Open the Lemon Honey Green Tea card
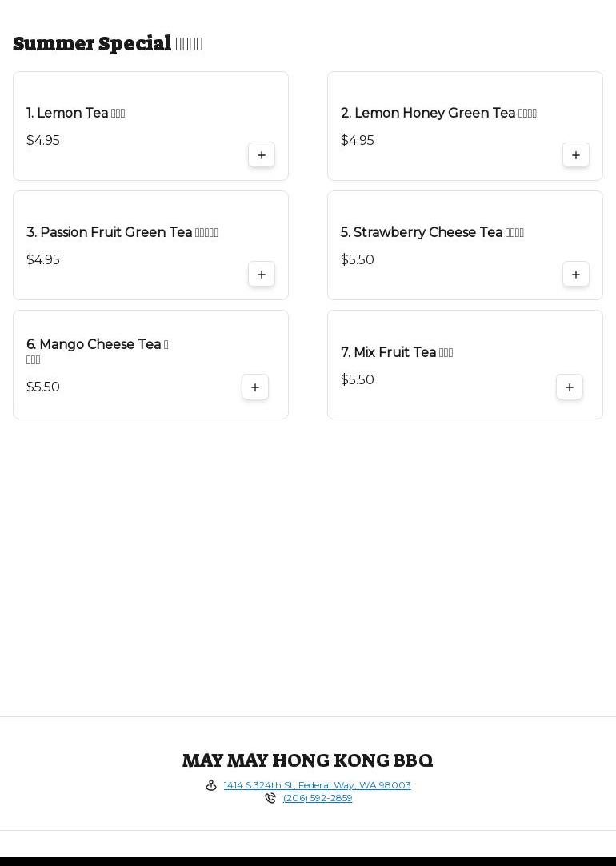616x866 pixels. click(465, 126)
